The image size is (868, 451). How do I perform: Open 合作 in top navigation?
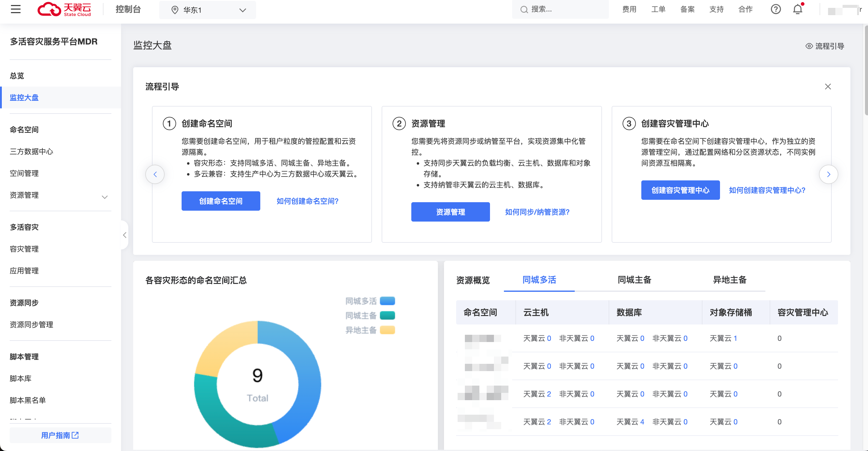click(x=745, y=9)
